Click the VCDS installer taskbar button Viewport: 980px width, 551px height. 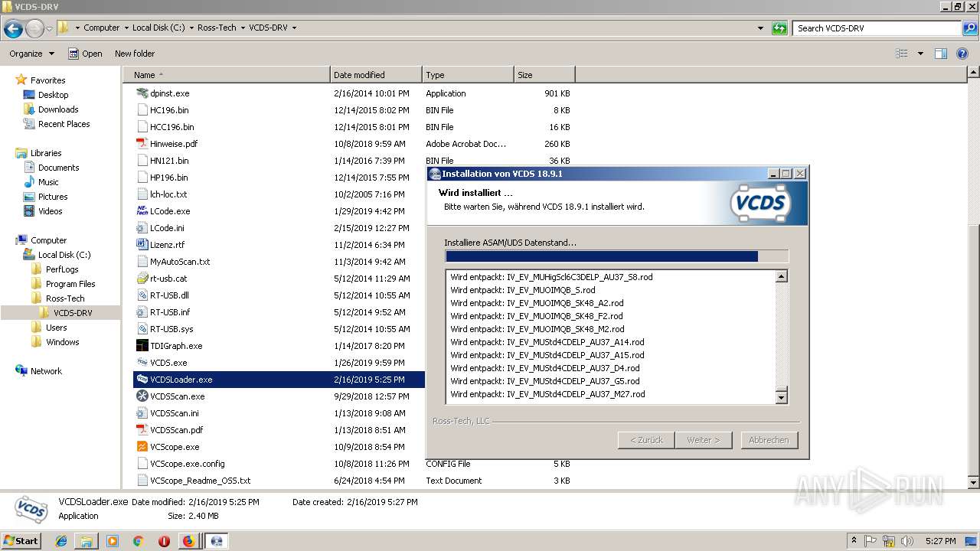pos(217,541)
